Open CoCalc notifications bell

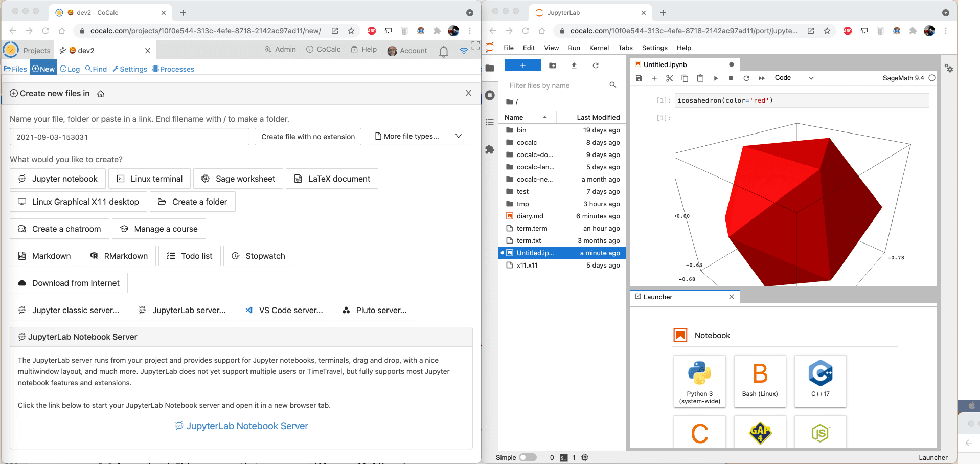pyautogui.click(x=444, y=51)
